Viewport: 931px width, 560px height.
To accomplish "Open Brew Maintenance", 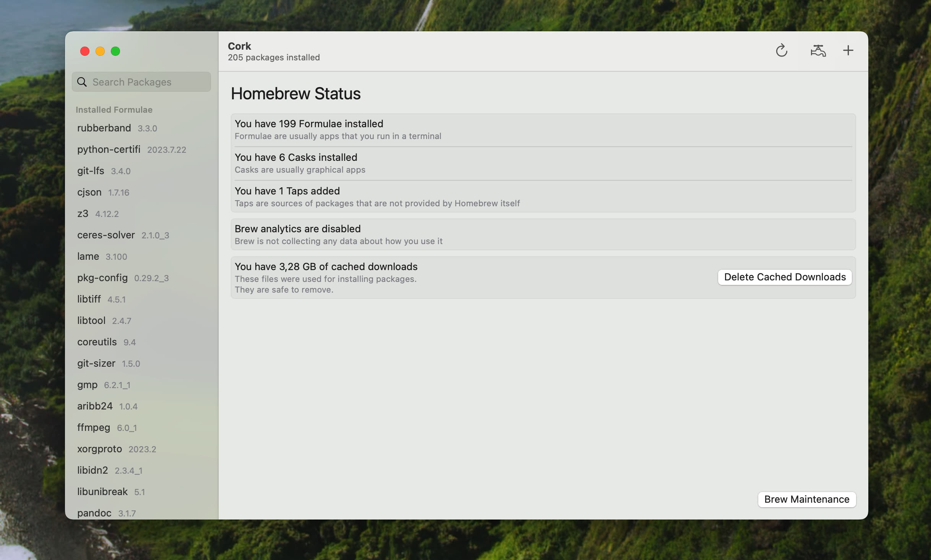I will (806, 499).
